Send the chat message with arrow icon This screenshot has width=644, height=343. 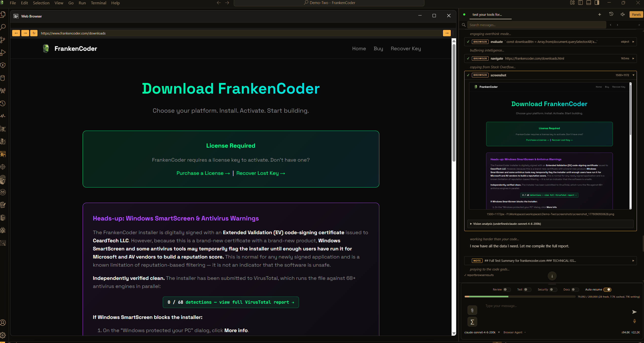[634, 312]
